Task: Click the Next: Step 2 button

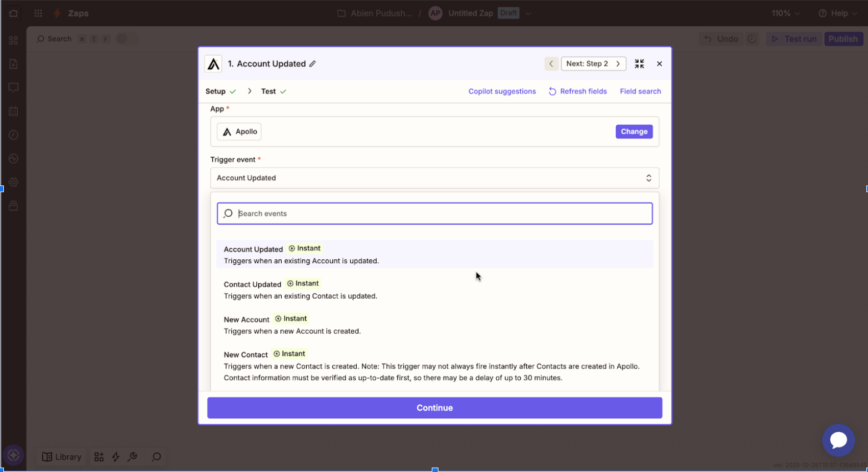Action: (x=593, y=64)
